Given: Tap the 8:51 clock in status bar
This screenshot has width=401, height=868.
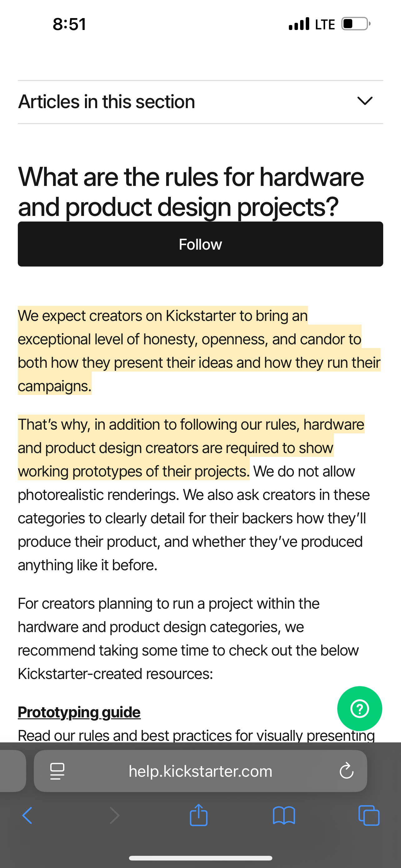Looking at the screenshot, I should pyautogui.click(x=69, y=24).
